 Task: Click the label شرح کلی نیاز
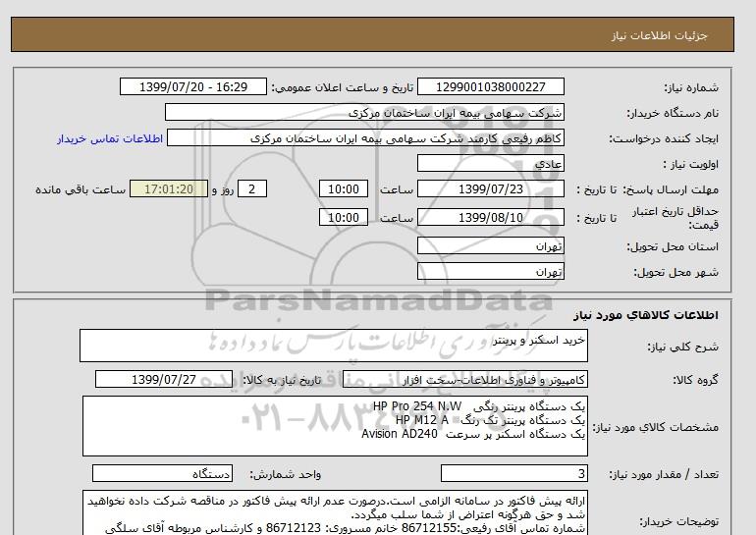682,347
